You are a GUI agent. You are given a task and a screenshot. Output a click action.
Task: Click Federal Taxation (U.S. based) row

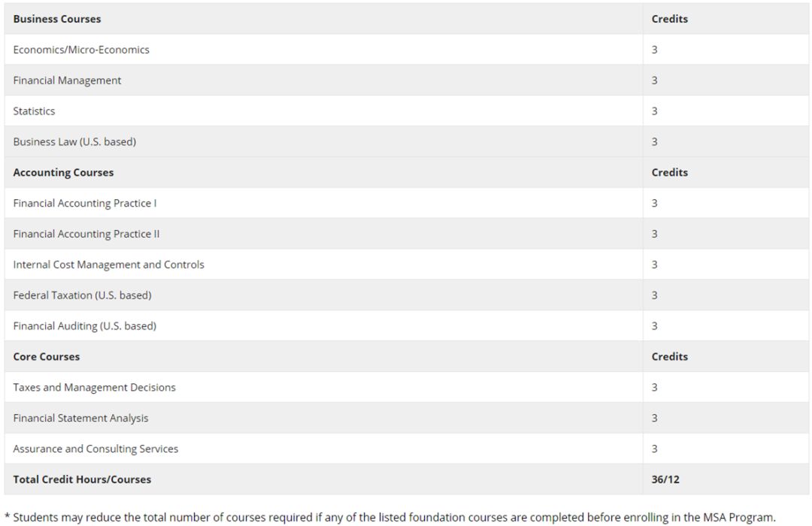(x=82, y=295)
